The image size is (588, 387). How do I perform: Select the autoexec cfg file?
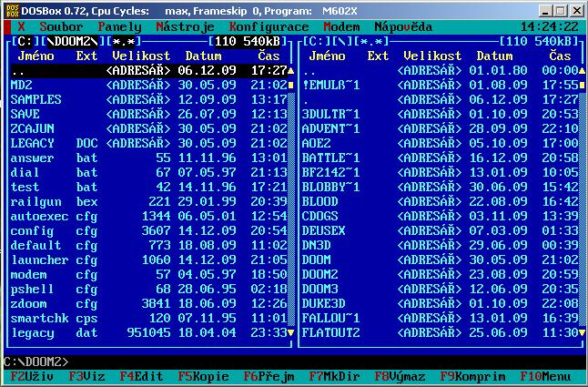pyautogui.click(x=149, y=216)
